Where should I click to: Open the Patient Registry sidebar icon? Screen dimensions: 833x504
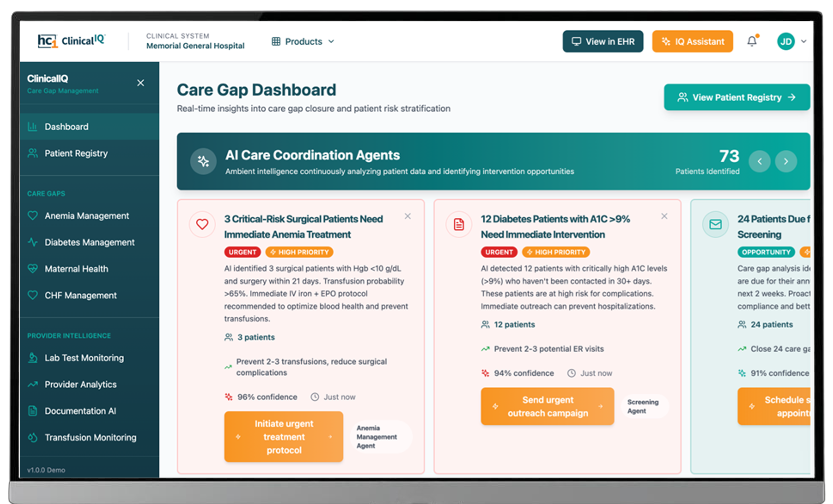point(33,153)
